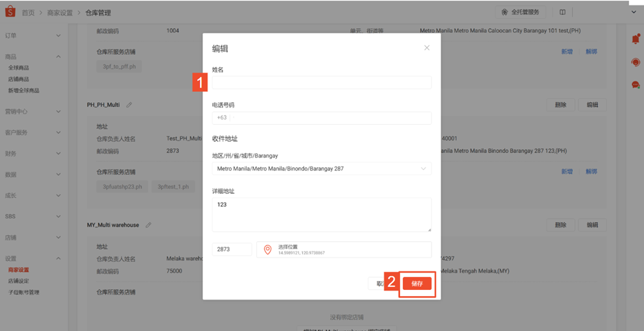Image resolution: width=644 pixels, height=331 pixels.
Task: Collapse the 商品 sidebar section
Action: 34,57
